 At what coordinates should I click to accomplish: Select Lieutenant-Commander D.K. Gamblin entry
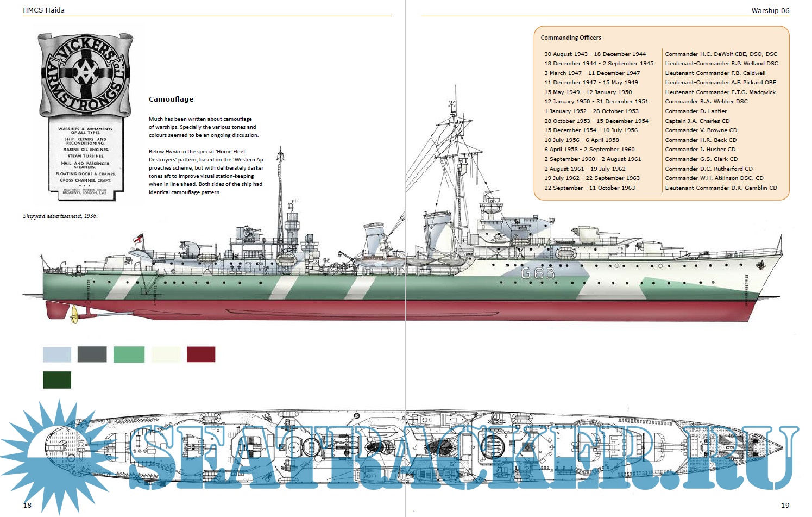coord(721,188)
